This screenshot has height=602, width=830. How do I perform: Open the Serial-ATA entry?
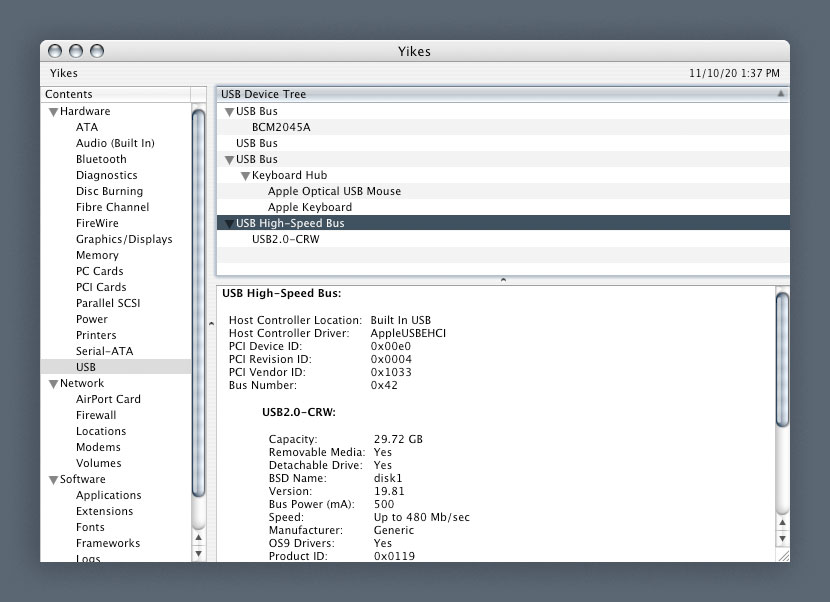point(104,351)
